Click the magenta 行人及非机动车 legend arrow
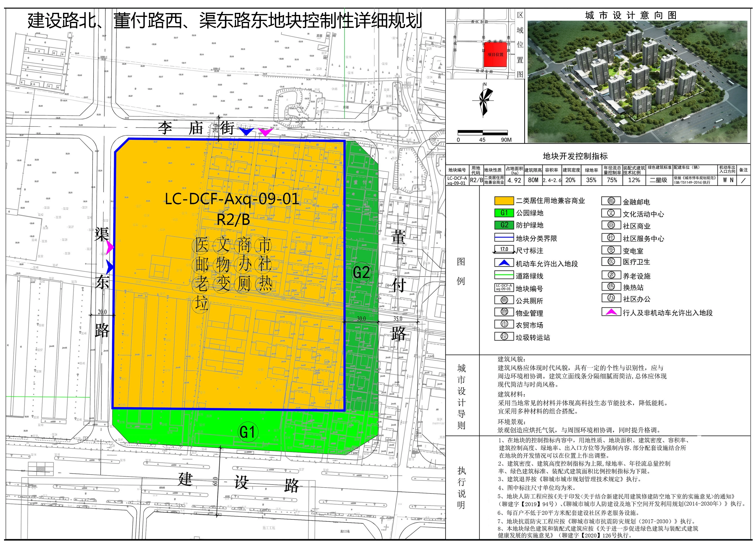This screenshot has height=547, width=756. [x=611, y=312]
